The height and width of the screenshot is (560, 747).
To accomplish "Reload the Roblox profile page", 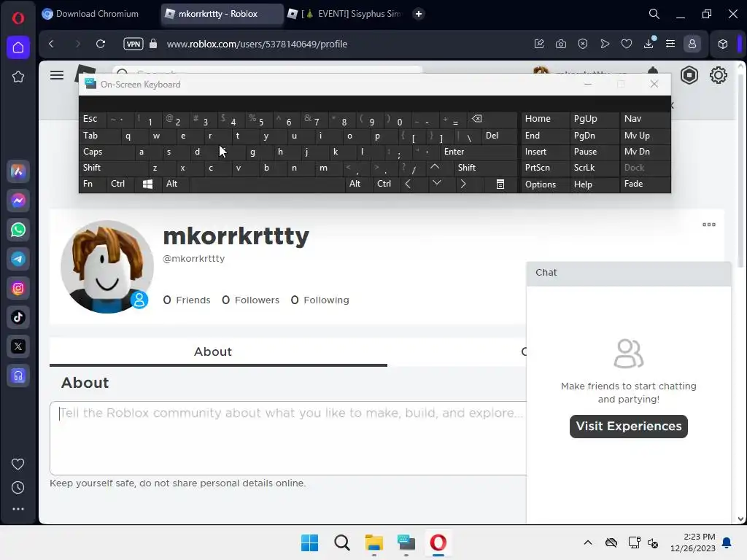I will [101, 44].
